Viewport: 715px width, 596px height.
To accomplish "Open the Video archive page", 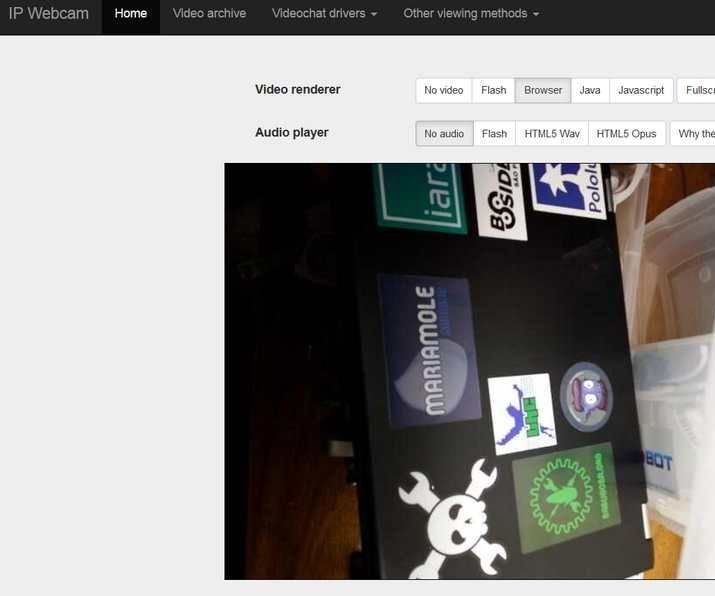I will tap(209, 14).
